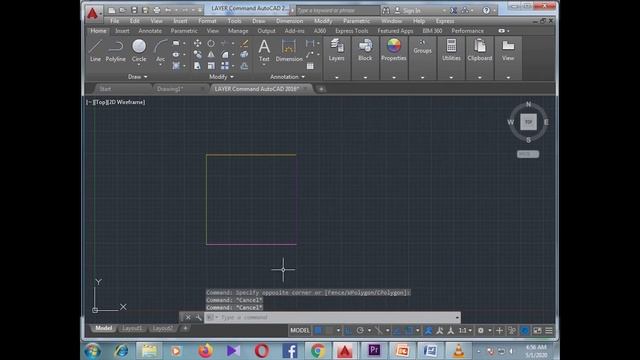Click the Plot printer icon in quick access toolbar

pyautogui.click(x=157, y=10)
